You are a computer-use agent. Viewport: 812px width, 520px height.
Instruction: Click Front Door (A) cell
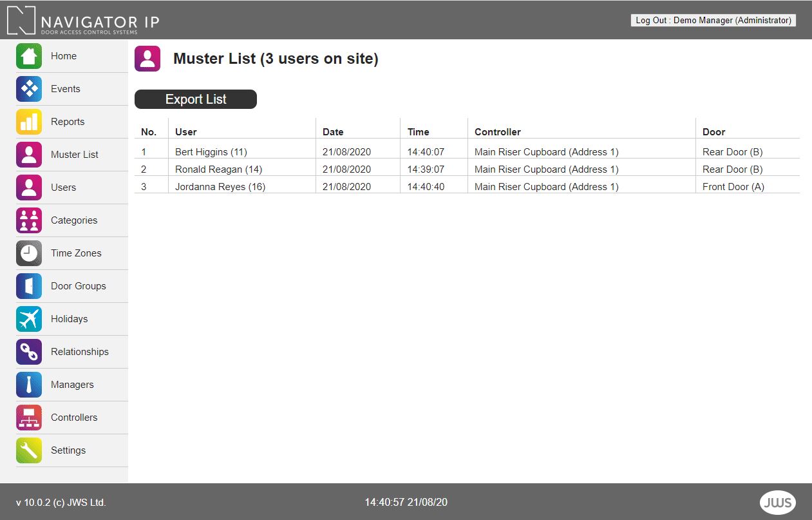[733, 187]
